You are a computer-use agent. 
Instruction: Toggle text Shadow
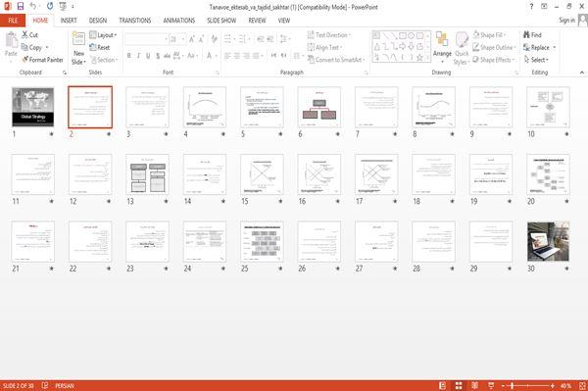click(158, 56)
